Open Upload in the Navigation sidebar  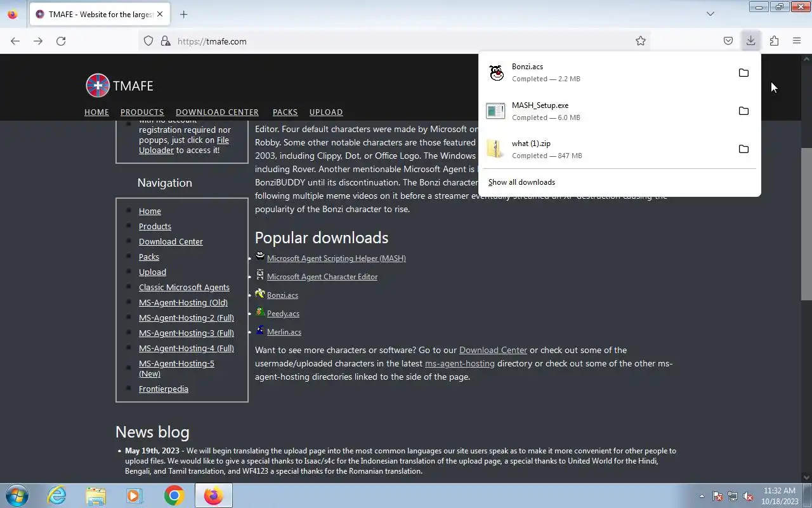pos(152,272)
